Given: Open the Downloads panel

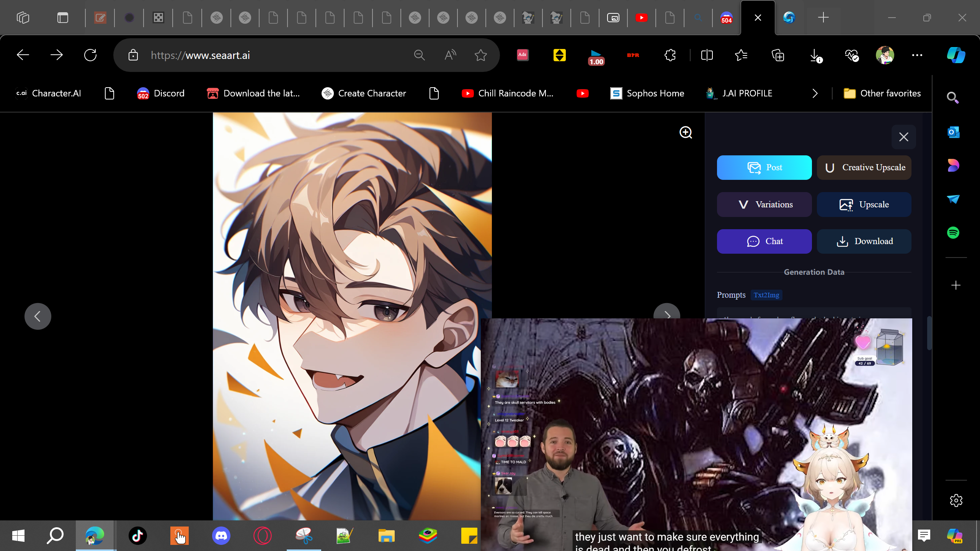Looking at the screenshot, I should 815,56.
